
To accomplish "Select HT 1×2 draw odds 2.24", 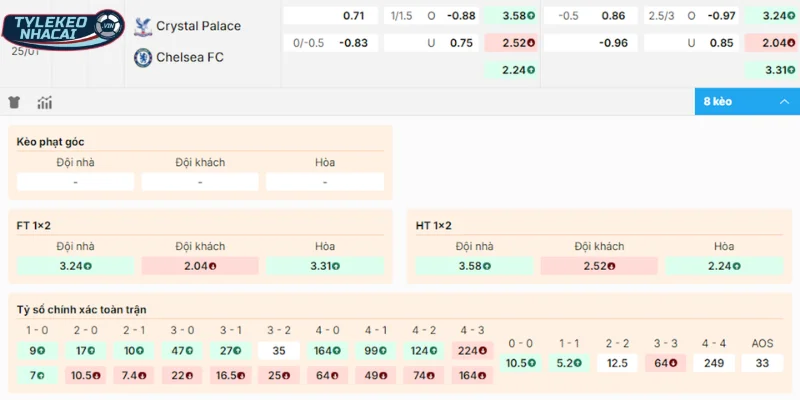I will pos(724,266).
